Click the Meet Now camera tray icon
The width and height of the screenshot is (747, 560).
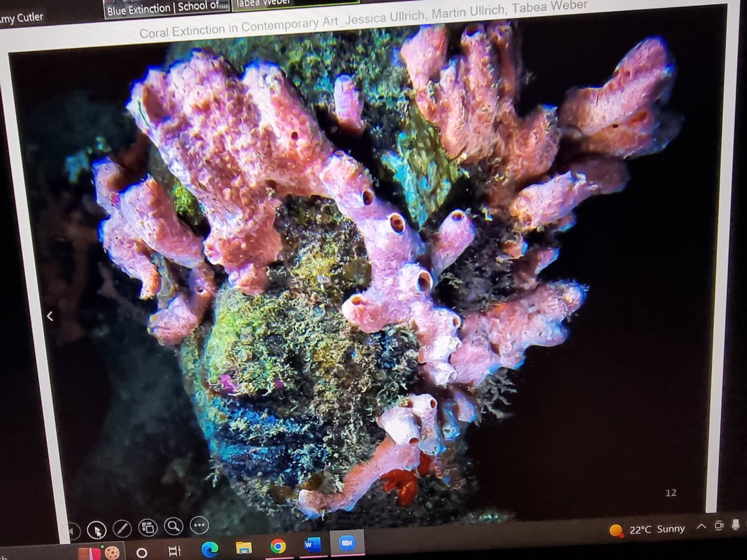click(x=720, y=525)
